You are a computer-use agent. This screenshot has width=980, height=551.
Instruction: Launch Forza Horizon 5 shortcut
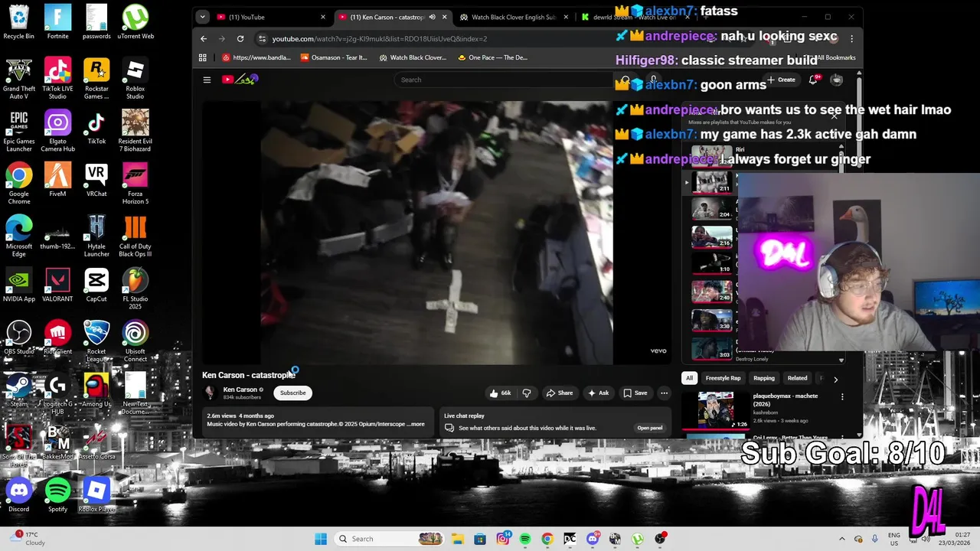coord(136,184)
